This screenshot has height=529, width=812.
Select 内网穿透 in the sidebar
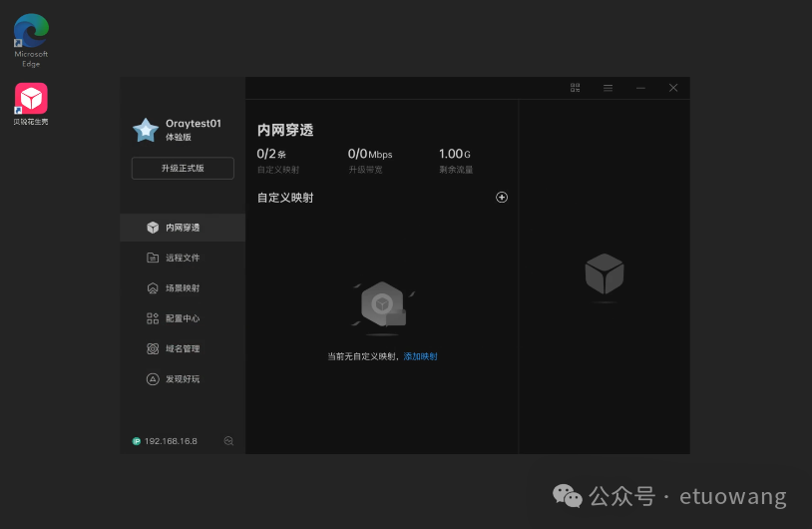pyautogui.click(x=183, y=228)
